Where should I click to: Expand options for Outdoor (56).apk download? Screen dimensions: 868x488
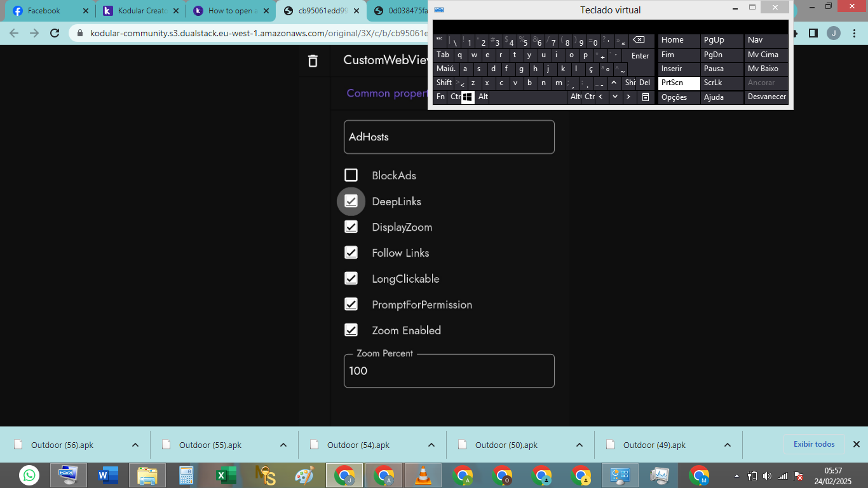click(x=135, y=445)
